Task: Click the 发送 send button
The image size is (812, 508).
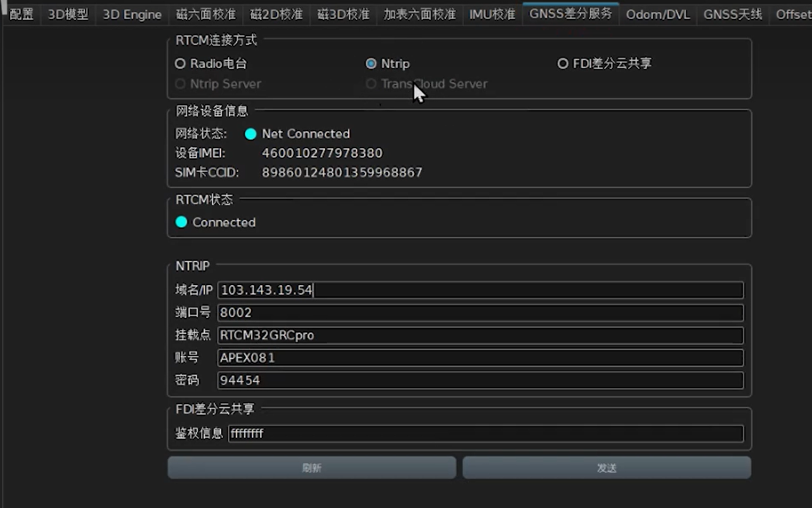Action: click(607, 468)
